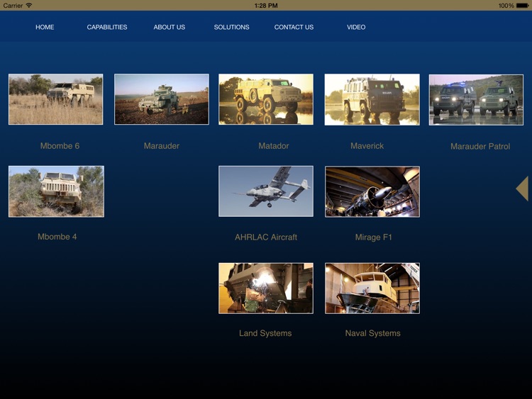The image size is (532, 399).
Task: Open the Mbombe 6 vehicle photo
Action: coord(55,99)
